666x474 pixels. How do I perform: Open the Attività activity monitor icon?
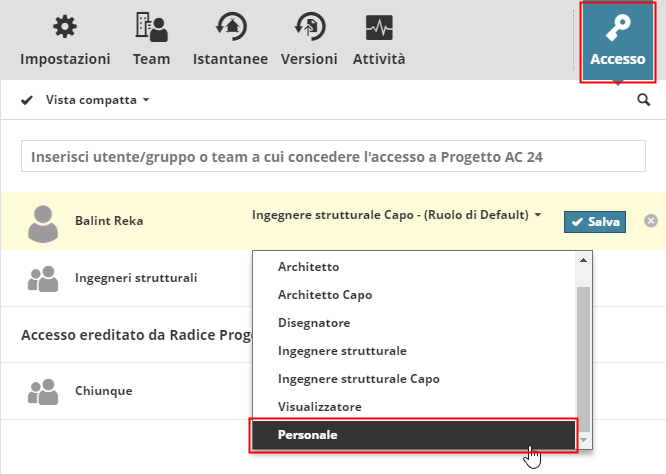pos(379,27)
